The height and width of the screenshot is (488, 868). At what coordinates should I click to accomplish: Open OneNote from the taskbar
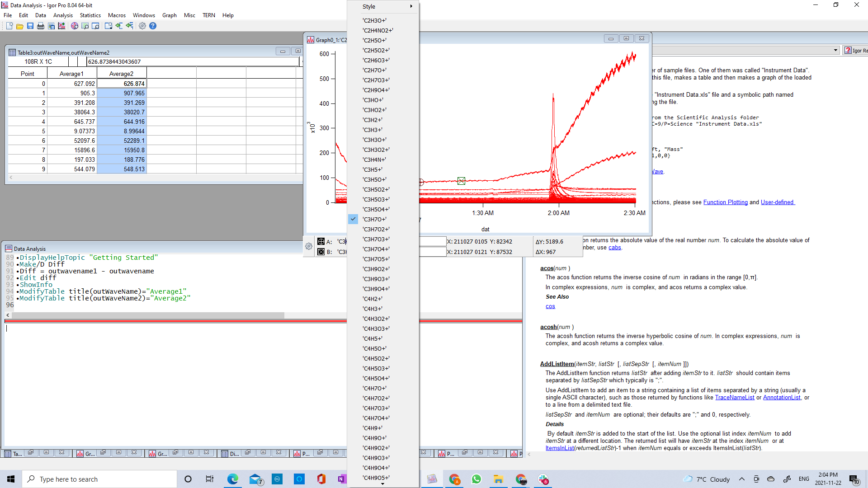(341, 479)
